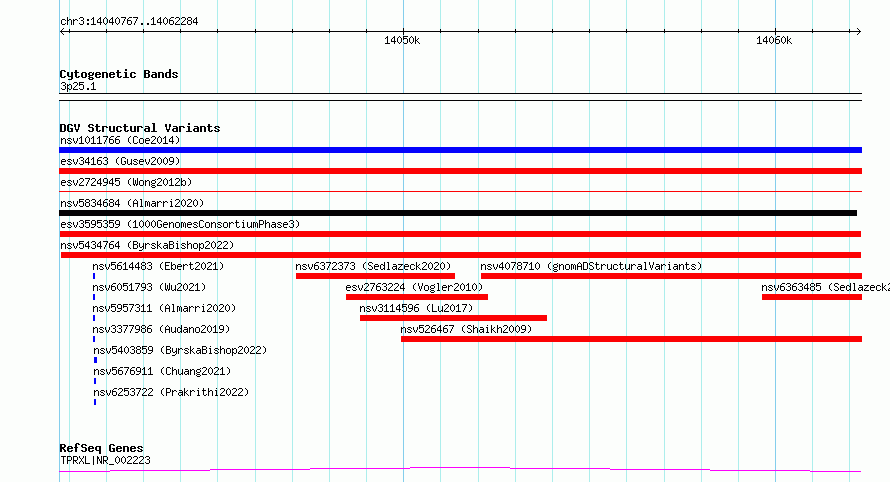The height and width of the screenshot is (482, 890).
Task: Open nsv5434764 (ByrskaBishop2022) label
Action: (x=147, y=245)
